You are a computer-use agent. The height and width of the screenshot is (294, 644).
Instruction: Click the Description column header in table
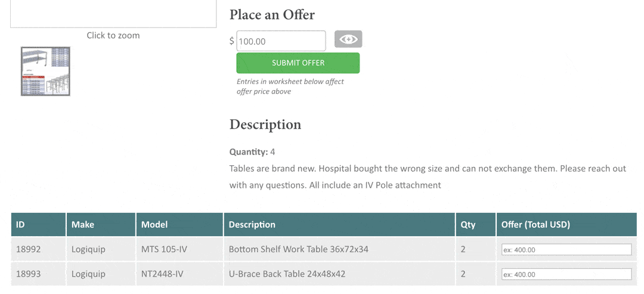tap(252, 225)
